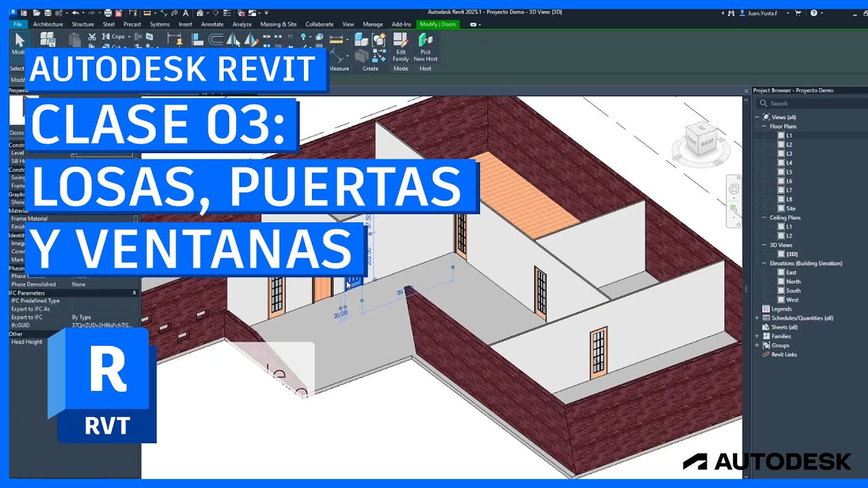The image size is (868, 488).
Task: Click the Create Group icon in Create panel
Action: 379,39
